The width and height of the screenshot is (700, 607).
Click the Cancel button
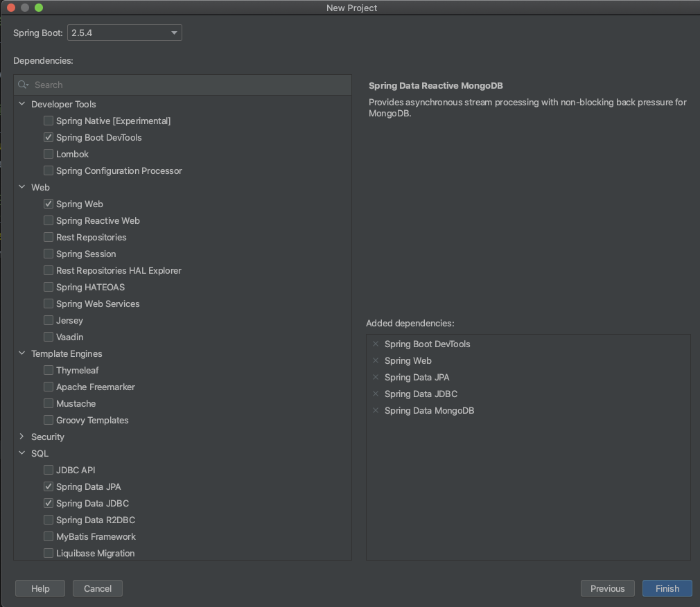point(98,588)
